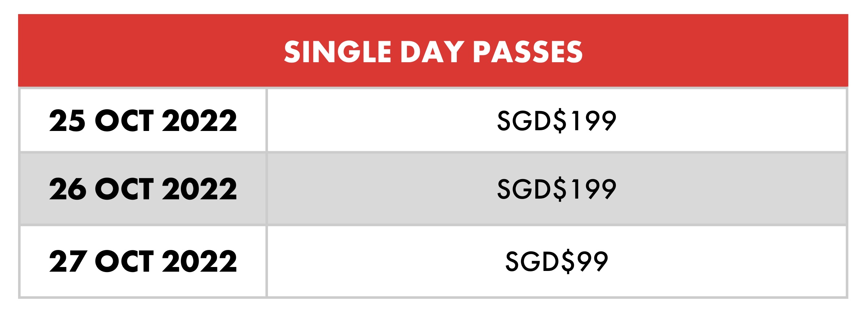
Task: Click OCT in the 25 OCT 2022 cell
Action: click(124, 120)
